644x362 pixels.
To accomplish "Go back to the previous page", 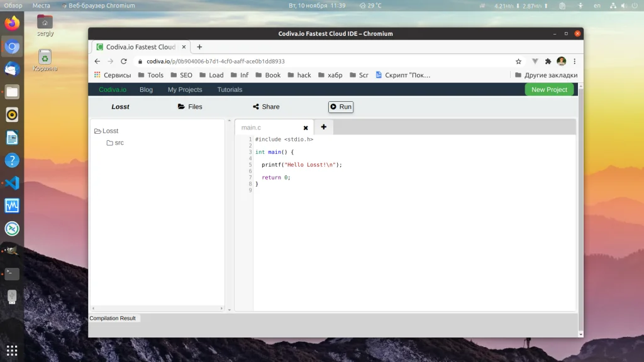I will pos(97,62).
